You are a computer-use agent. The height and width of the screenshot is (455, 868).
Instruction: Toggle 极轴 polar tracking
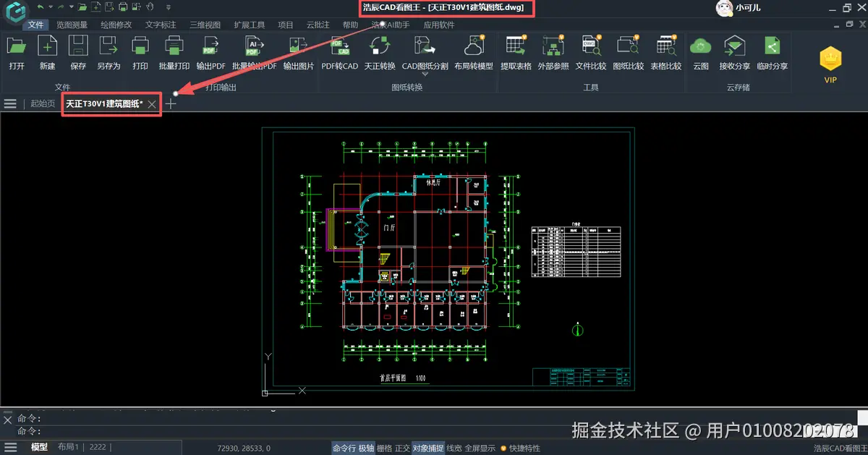coord(367,448)
